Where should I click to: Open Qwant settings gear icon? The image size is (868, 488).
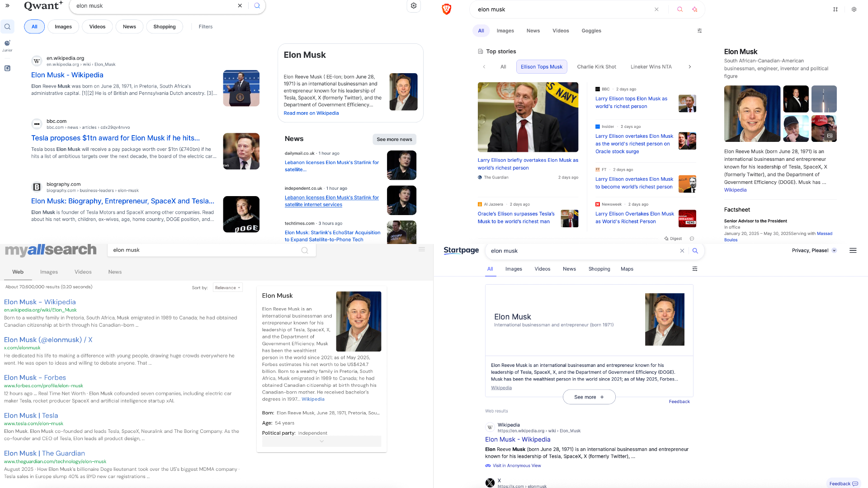[x=413, y=6]
